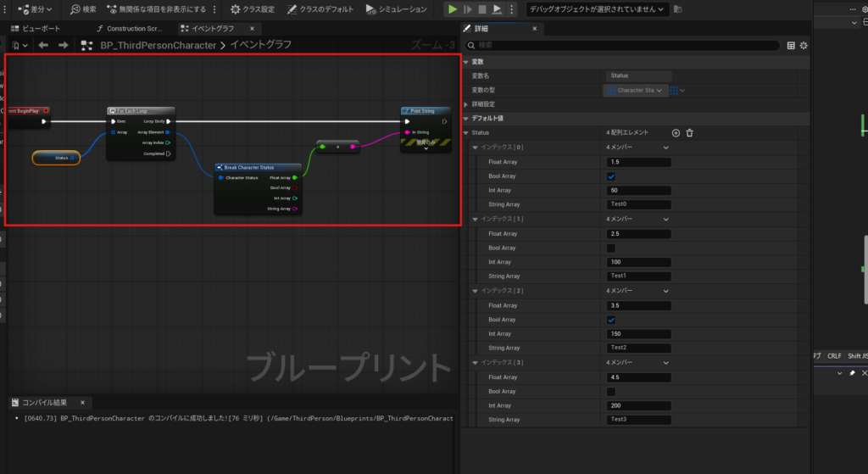This screenshot has width=868, height=474.
Task: Enable Bool Array checkbox for index 3
Action: point(611,392)
